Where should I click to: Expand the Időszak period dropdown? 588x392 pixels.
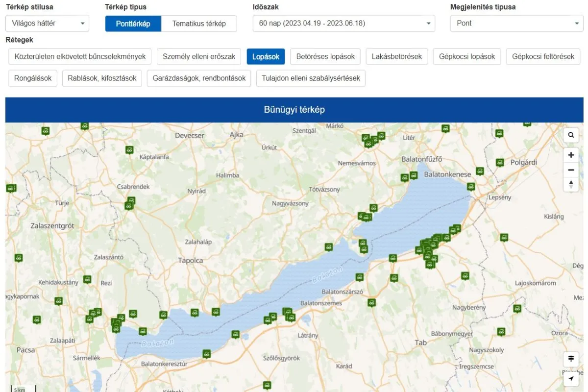[x=343, y=24]
